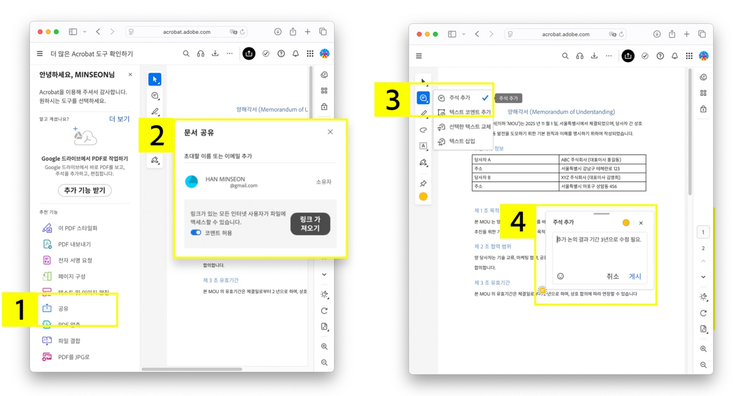Click the 링크 가져오기 button
750x396 pixels.
pyautogui.click(x=310, y=224)
